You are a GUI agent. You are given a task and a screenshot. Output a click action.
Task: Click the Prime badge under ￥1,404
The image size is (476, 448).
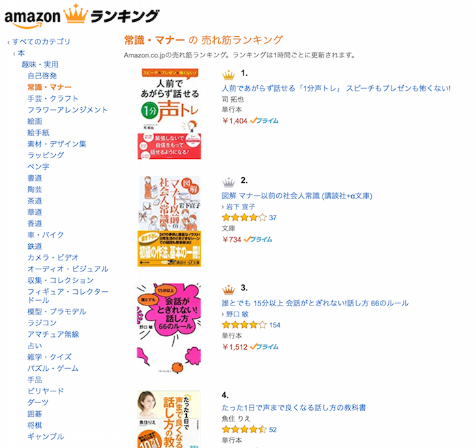click(x=265, y=121)
